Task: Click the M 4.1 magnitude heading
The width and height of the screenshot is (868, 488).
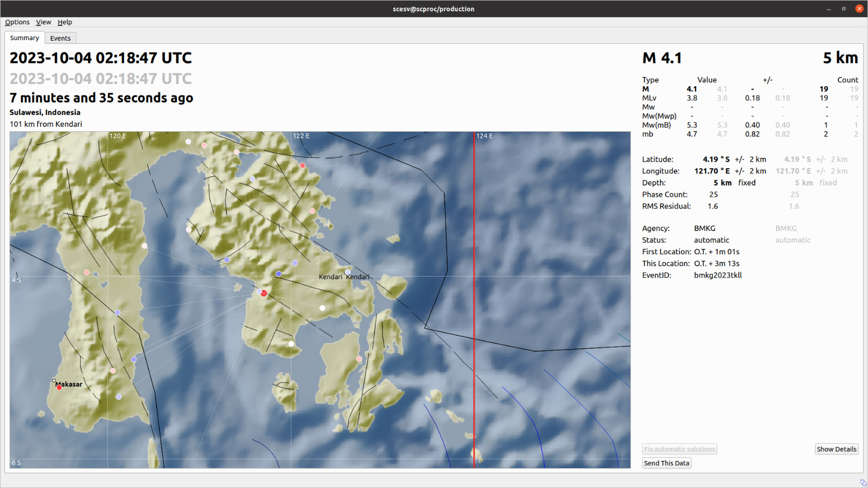Action: pyautogui.click(x=662, y=58)
